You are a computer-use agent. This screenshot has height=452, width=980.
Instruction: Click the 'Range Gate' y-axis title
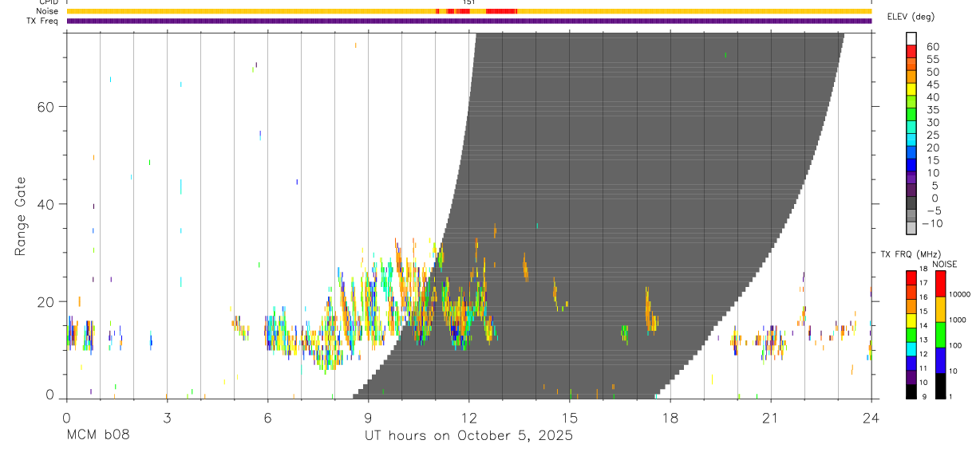click(21, 216)
